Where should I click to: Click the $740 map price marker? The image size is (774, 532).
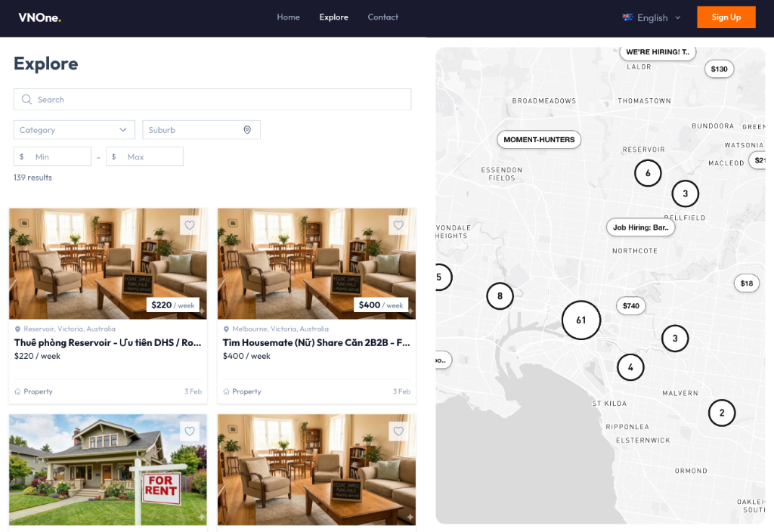click(x=631, y=306)
